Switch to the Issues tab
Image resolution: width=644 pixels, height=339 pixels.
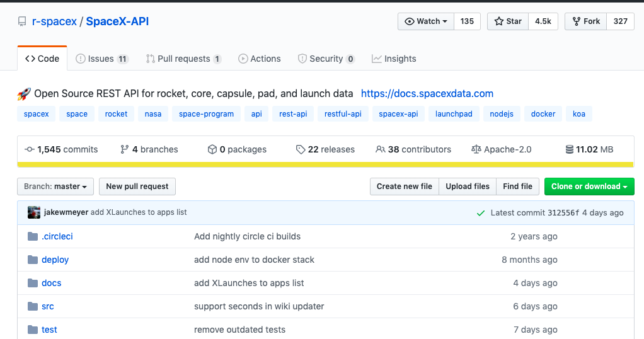coord(101,59)
